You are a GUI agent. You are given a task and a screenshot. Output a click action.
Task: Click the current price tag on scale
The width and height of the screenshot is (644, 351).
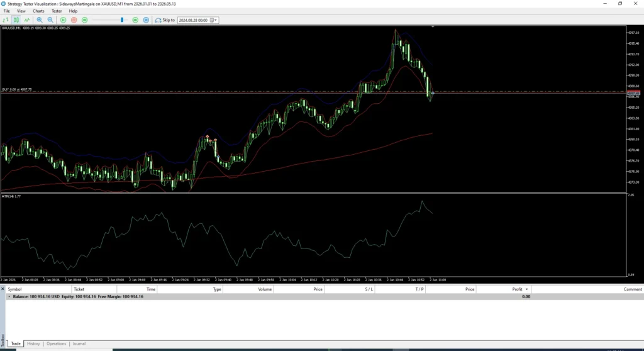click(633, 93)
